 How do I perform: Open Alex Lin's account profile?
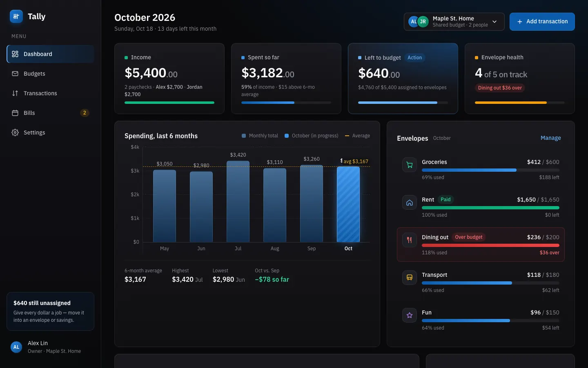pos(51,347)
